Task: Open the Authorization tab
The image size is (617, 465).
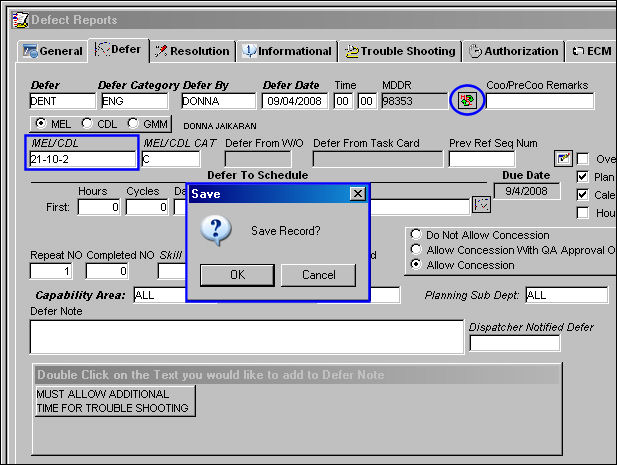Action: click(514, 51)
